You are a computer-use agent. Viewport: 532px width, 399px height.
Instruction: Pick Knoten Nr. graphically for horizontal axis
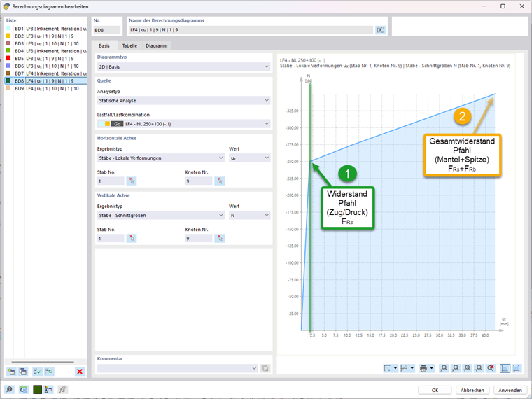pos(220,181)
